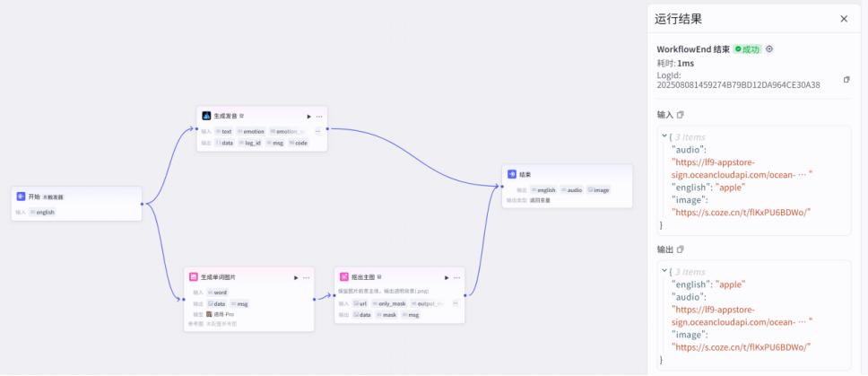Open more options on the 抠出主图 node
Image resolution: width=868 pixels, height=376 pixels.
click(x=456, y=277)
